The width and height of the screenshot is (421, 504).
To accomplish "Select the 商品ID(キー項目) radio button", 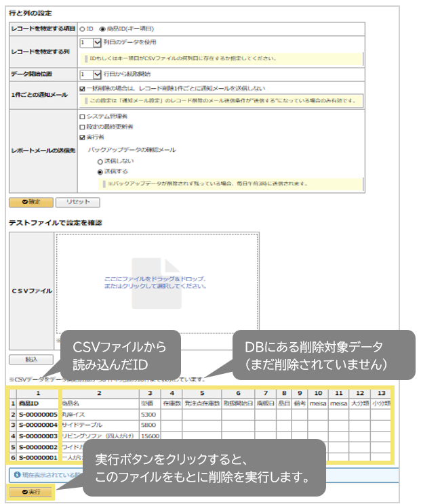I will (x=102, y=29).
